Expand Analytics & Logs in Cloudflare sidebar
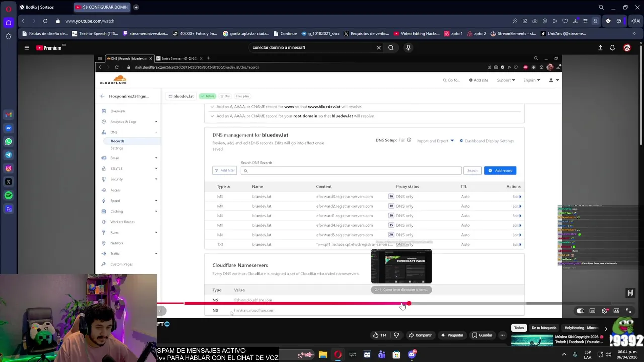Screen dimensions: 644x362 click(156, 122)
